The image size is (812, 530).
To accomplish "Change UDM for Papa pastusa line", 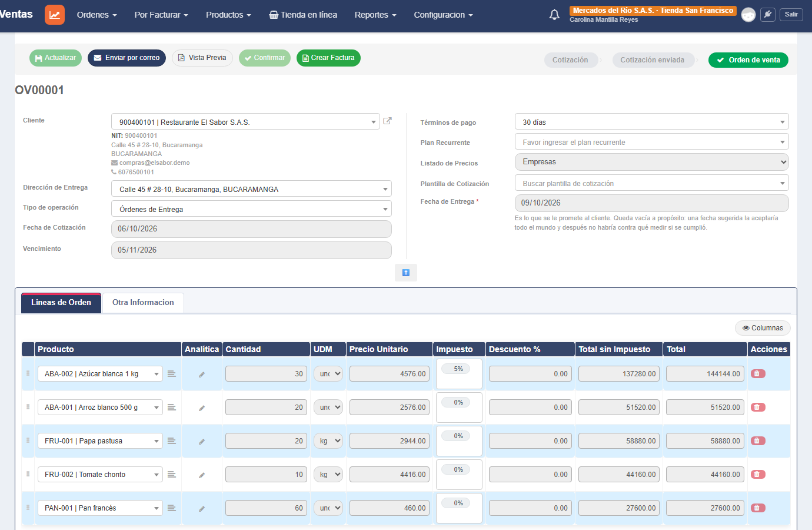I will 328,441.
